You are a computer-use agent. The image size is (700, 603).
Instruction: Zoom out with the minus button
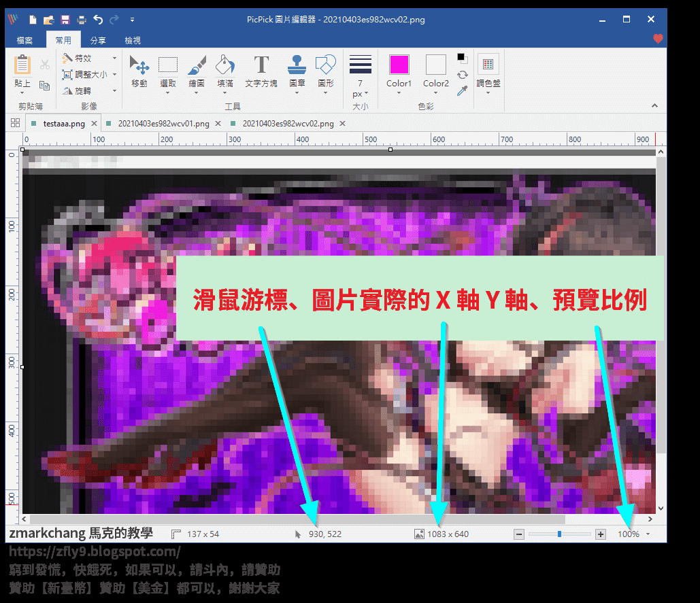click(x=519, y=534)
